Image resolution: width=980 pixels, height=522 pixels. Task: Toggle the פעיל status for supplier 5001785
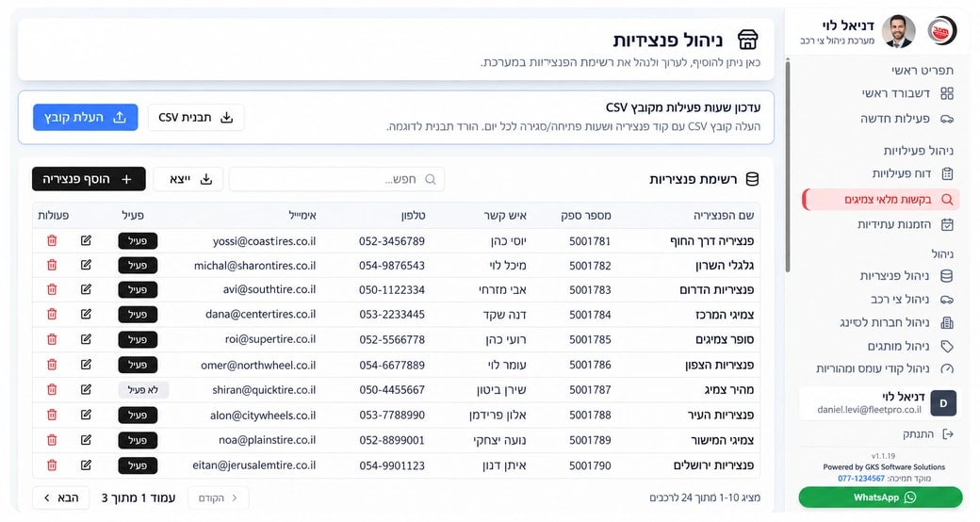point(138,339)
